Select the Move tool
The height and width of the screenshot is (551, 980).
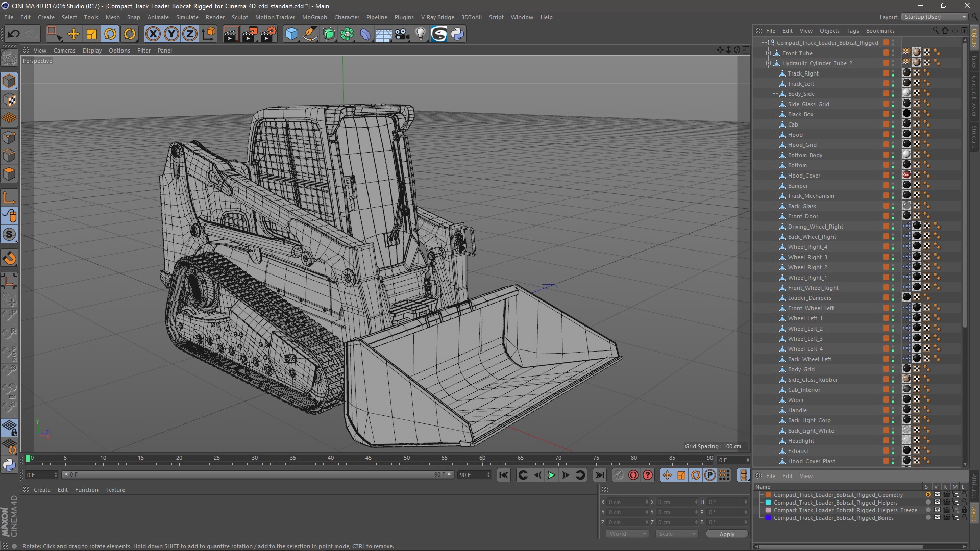point(73,34)
